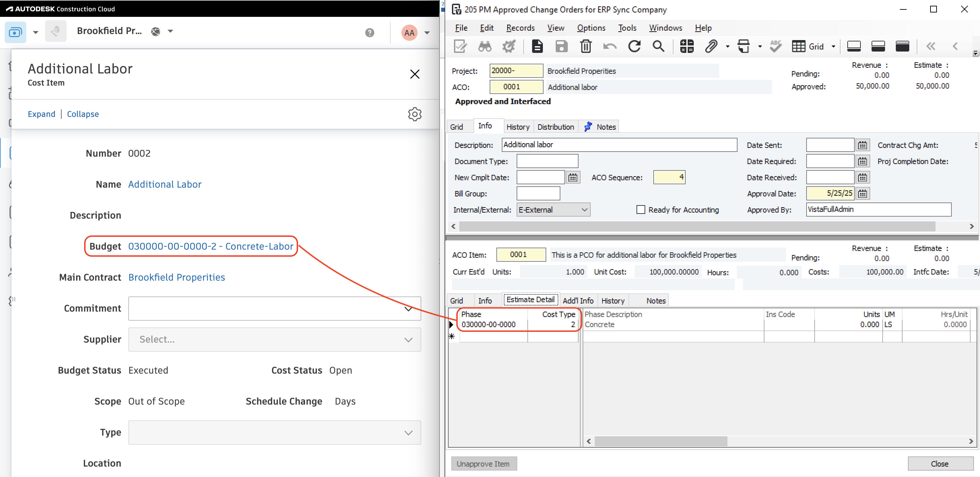Click the edit checkmark pencil icon

460,46
